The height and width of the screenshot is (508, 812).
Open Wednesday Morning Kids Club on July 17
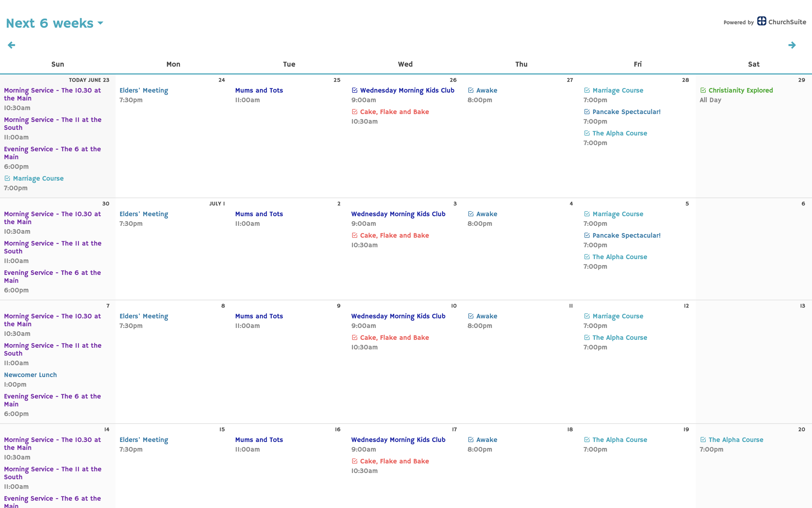click(398, 440)
